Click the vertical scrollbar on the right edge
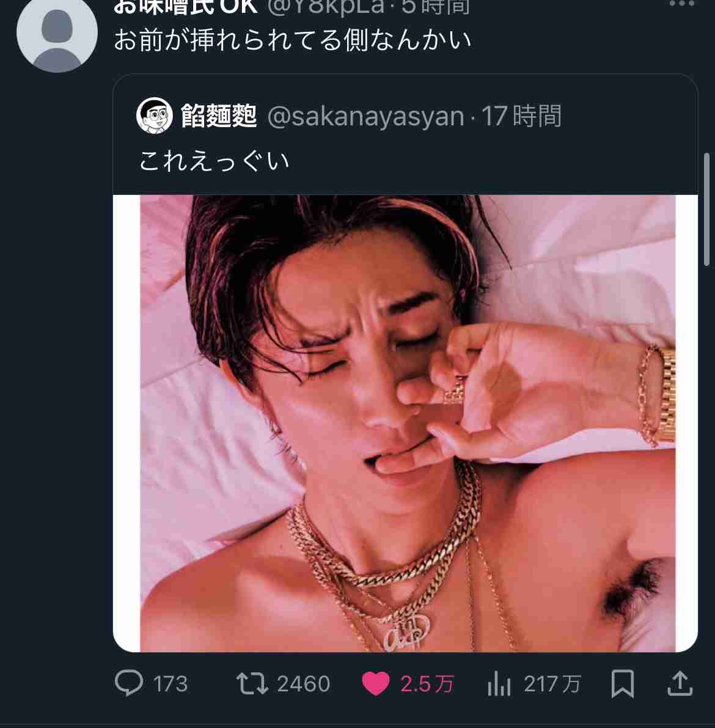This screenshot has width=715, height=728. 708,208
